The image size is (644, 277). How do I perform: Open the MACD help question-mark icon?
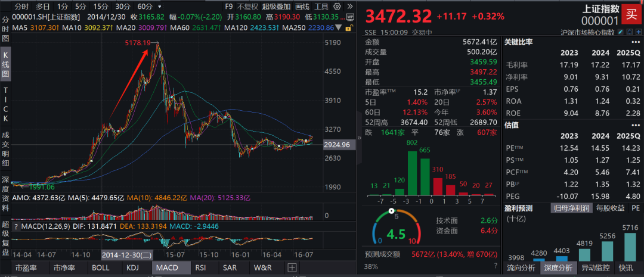point(16,226)
